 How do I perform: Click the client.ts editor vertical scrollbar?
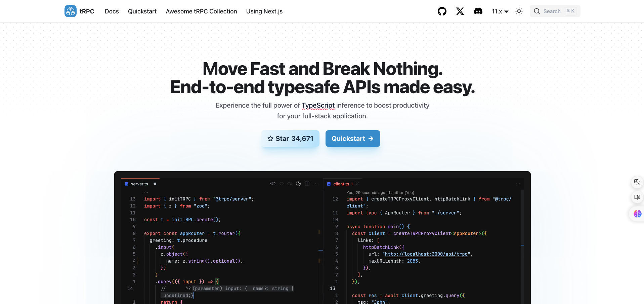(522, 247)
